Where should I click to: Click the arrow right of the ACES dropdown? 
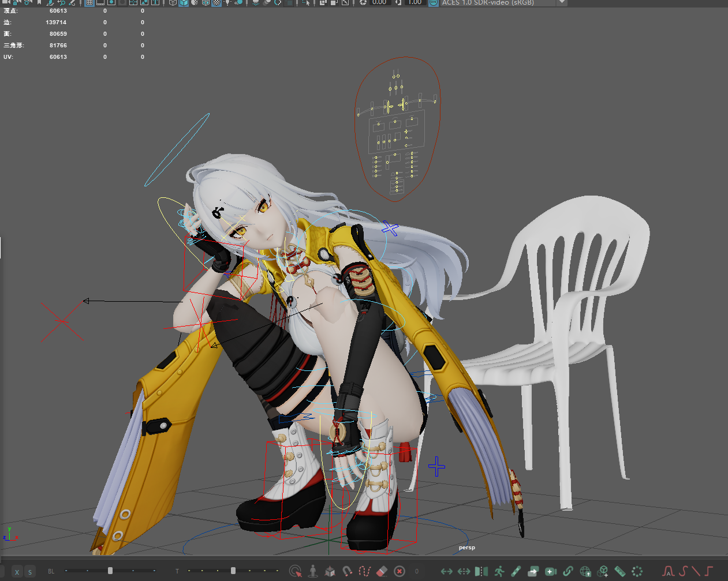point(562,3)
